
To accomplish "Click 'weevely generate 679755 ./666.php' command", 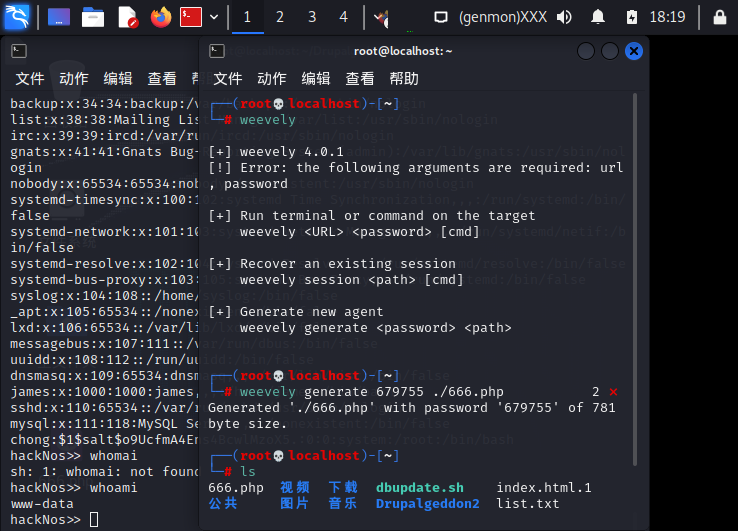I will [x=372, y=392].
